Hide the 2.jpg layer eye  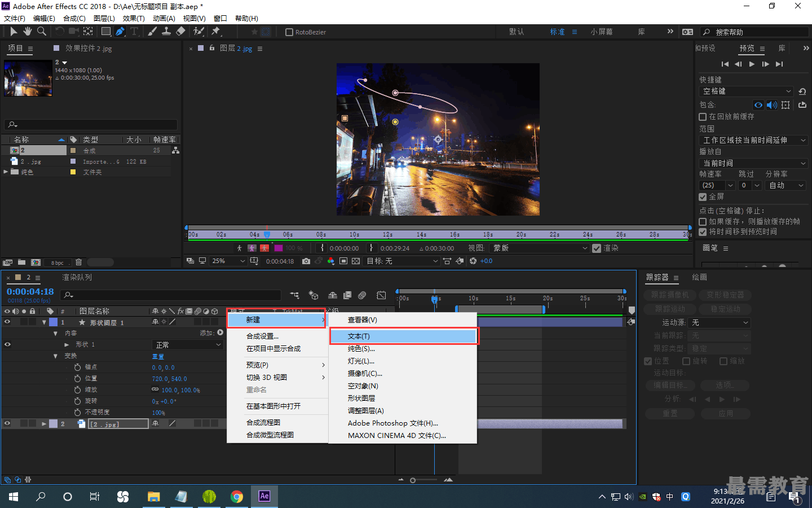7,423
